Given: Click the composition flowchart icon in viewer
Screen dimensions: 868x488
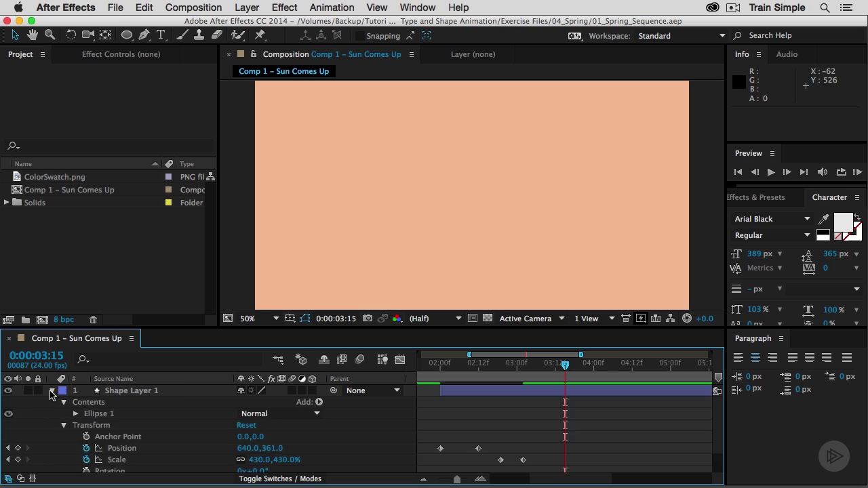Looking at the screenshot, I should click(671, 318).
